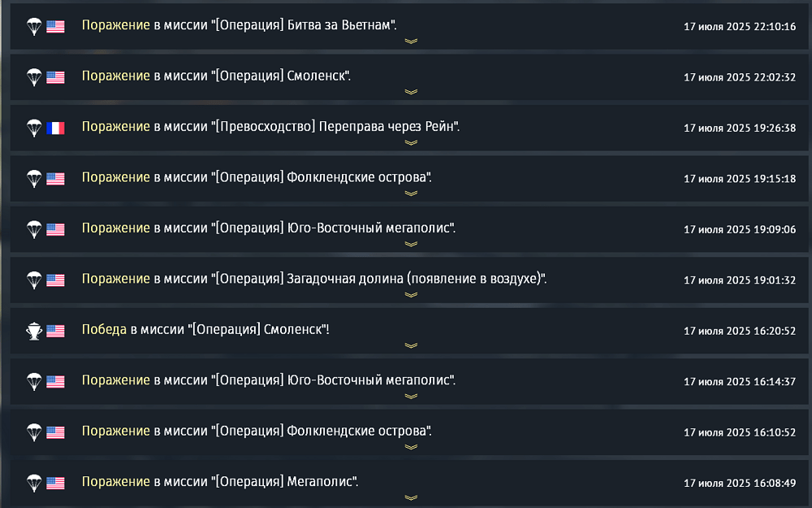Click the timestamp 17 июля 2025 16:14:37
This screenshot has height=508, width=812.
click(740, 382)
